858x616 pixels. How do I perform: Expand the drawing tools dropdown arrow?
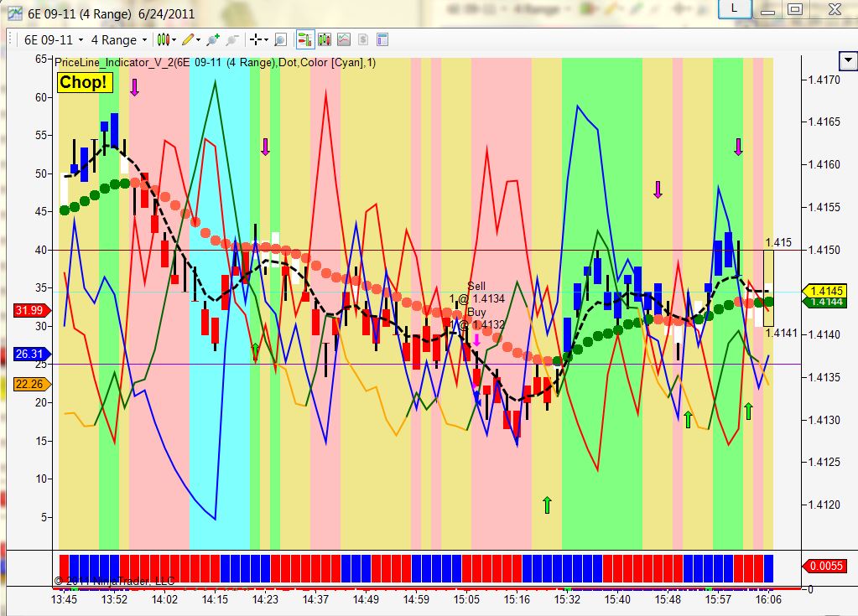(198, 39)
